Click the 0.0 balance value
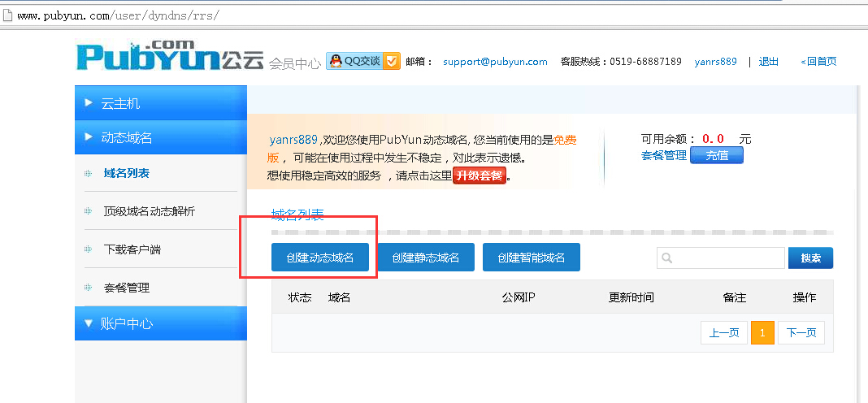Image resolution: width=868 pixels, height=403 pixels. pos(713,139)
